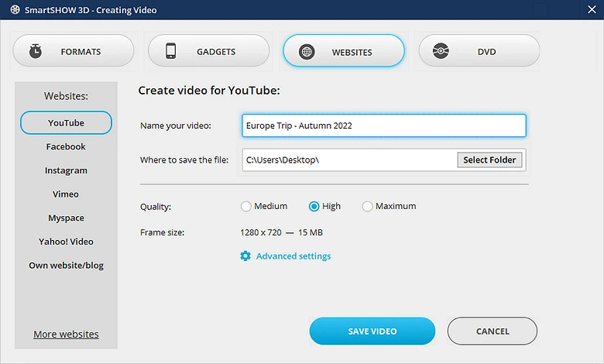Click the Save Video button
The width and height of the screenshot is (604, 364).
coord(372,331)
